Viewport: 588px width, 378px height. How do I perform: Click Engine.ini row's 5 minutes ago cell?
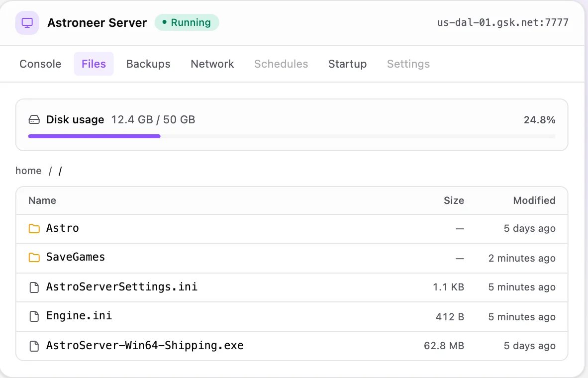[x=522, y=317]
